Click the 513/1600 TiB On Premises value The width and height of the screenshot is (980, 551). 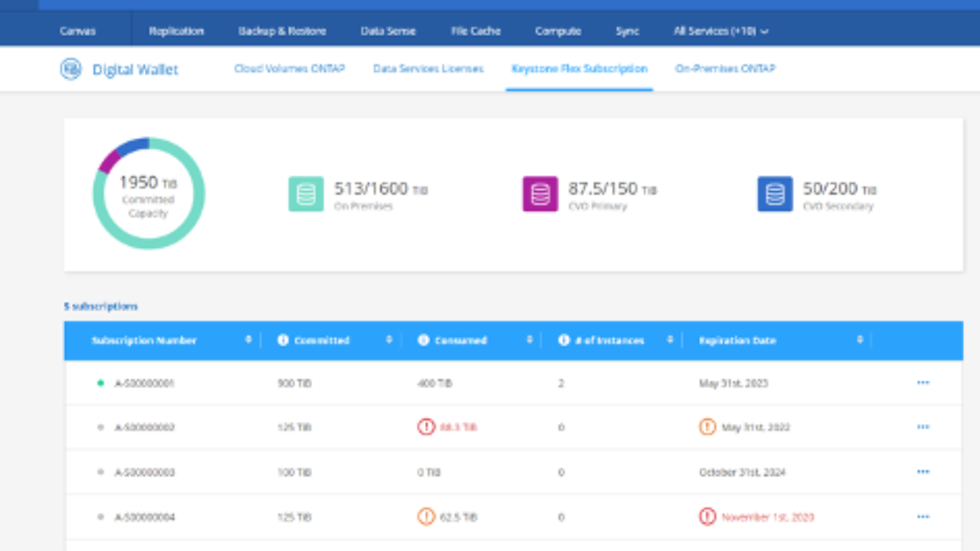[381, 189]
